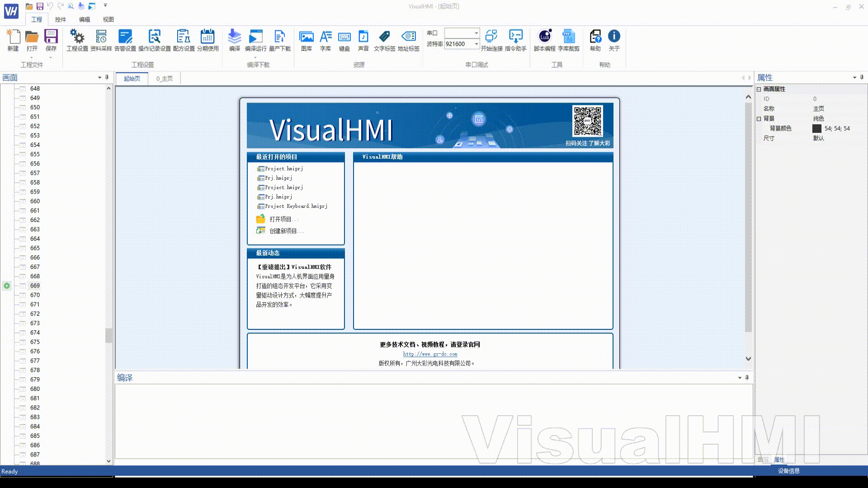
Task: Open the 字库 font library
Action: point(325,41)
